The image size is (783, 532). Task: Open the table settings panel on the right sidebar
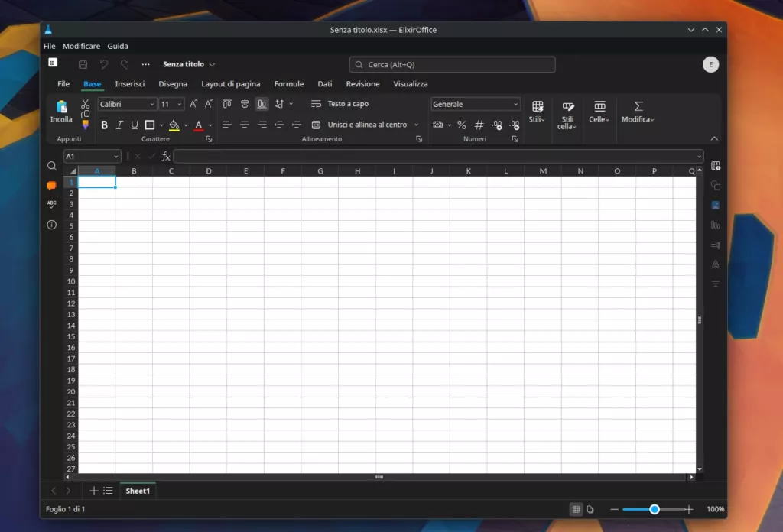pyautogui.click(x=716, y=166)
